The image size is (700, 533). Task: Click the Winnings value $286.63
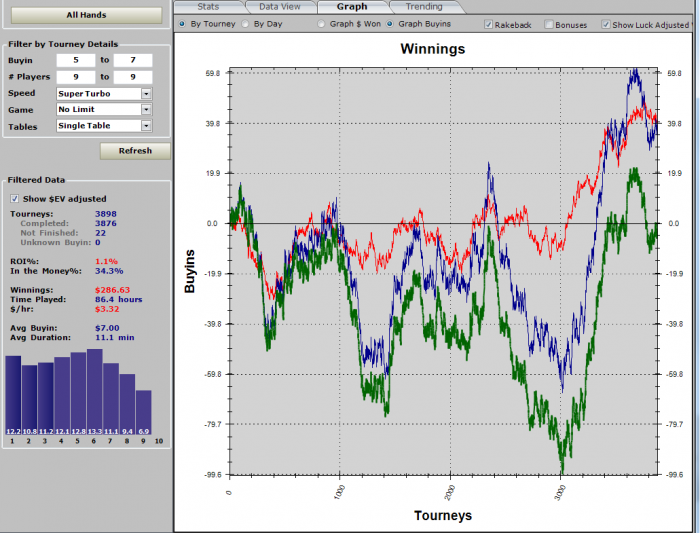(112, 290)
